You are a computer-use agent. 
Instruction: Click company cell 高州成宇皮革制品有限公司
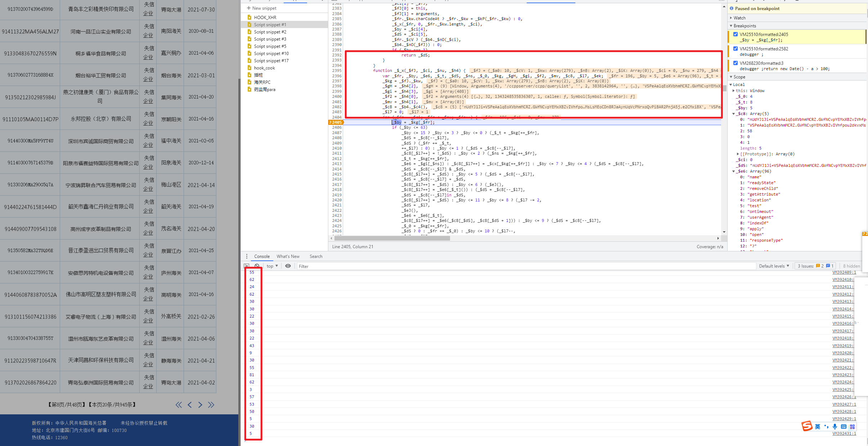tap(101, 229)
